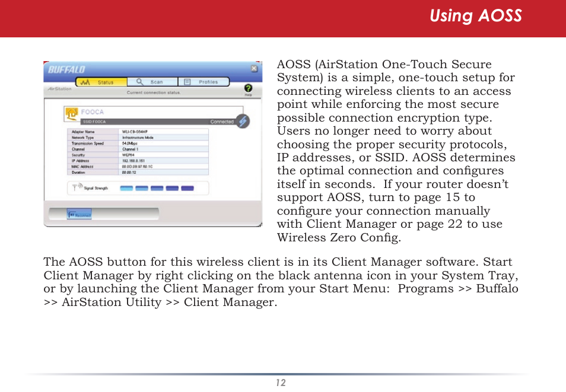The width and height of the screenshot is (566, 392).
Task: Click the value 'Infrastructure Mode'
Action: (138, 138)
